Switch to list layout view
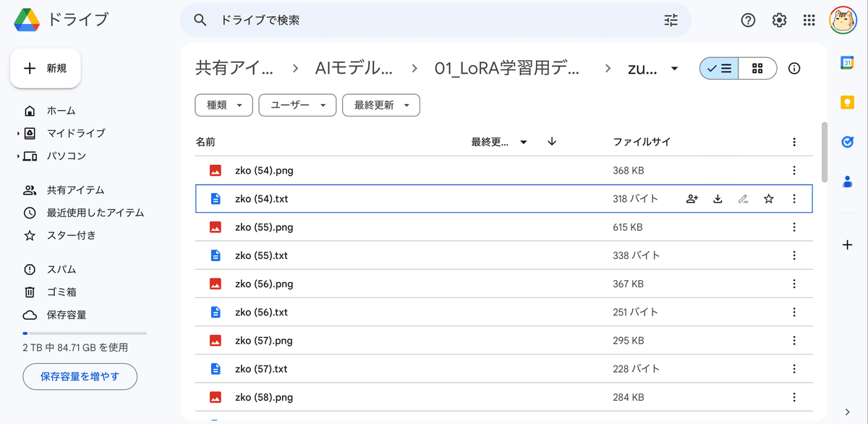This screenshot has height=424, width=868. click(719, 68)
